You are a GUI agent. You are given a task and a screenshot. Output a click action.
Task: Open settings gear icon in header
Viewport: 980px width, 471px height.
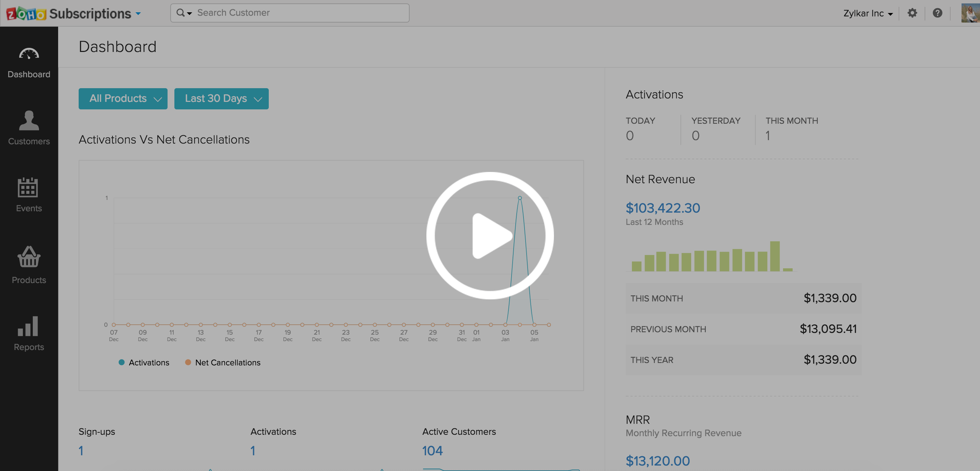click(912, 13)
